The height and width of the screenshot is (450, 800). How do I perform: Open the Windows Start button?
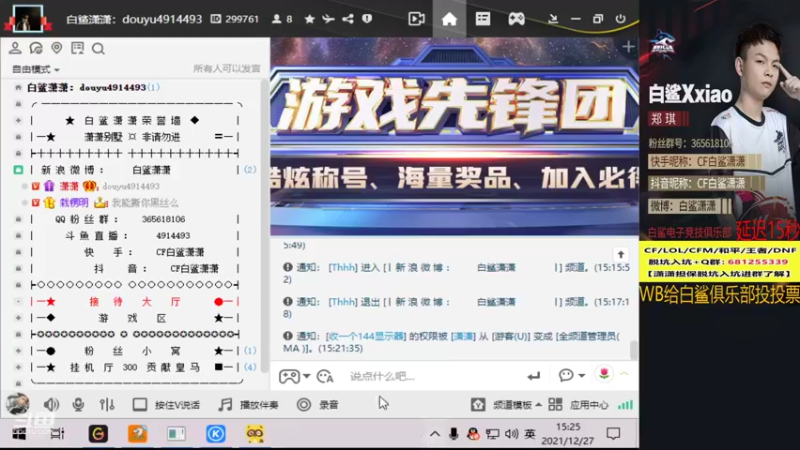[x=19, y=434]
